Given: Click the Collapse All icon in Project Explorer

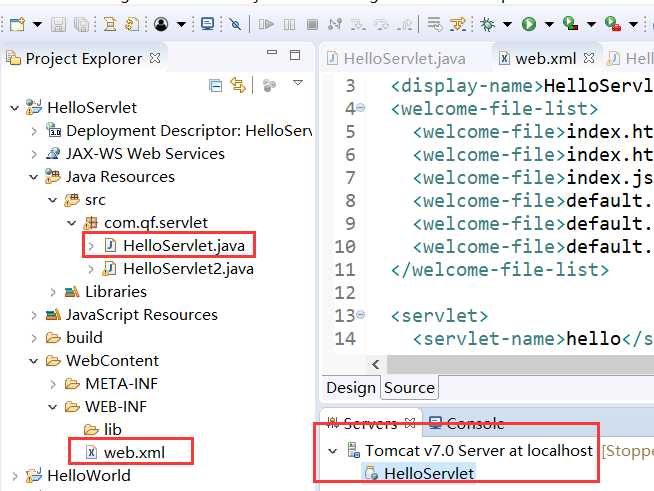Looking at the screenshot, I should [215, 86].
